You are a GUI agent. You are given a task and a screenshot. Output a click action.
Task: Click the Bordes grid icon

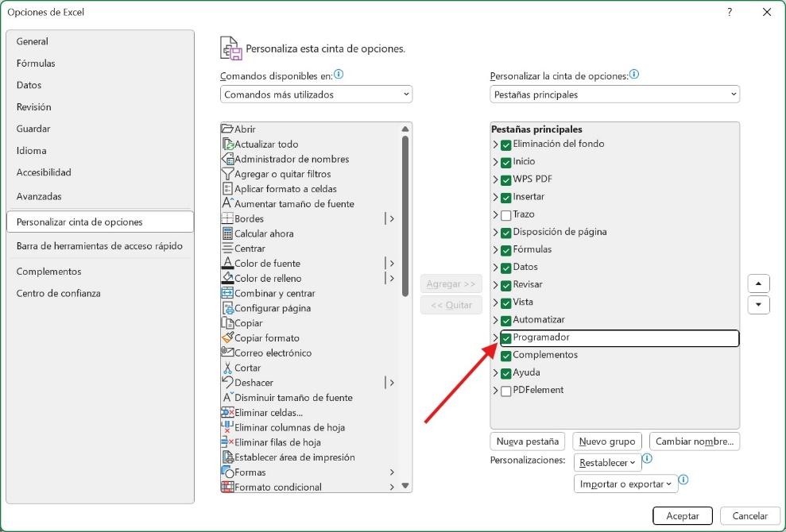(227, 218)
